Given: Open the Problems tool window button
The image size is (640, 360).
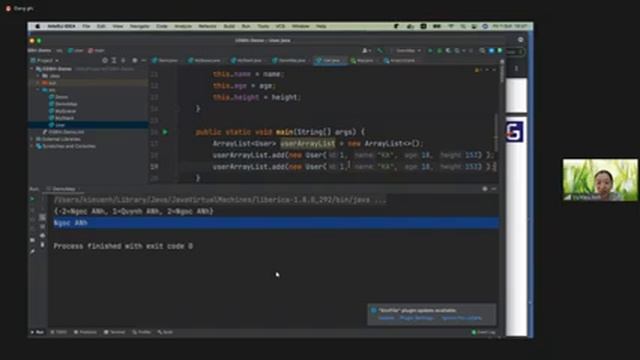Looking at the screenshot, I should point(85,332).
